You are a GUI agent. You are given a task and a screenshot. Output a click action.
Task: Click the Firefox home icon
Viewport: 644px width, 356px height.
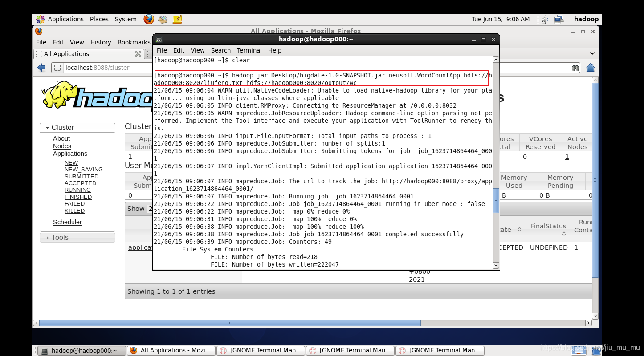tap(590, 68)
